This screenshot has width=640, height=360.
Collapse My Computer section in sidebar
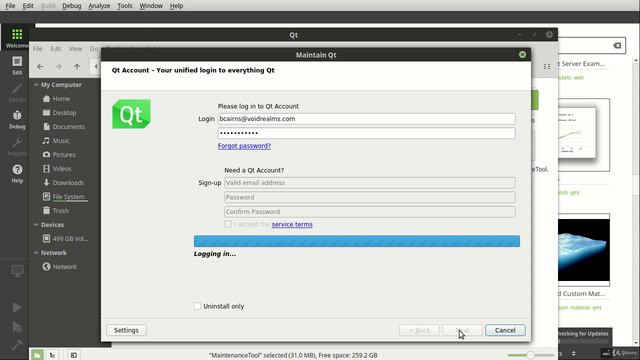pyautogui.click(x=36, y=85)
